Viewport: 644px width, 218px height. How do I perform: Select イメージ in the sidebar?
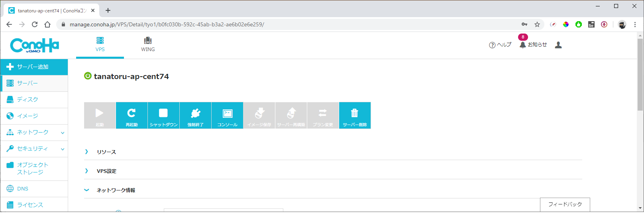tap(34, 116)
